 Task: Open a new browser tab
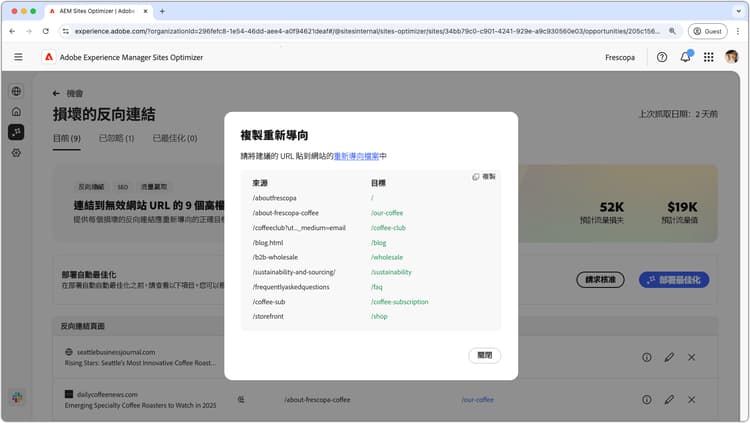162,11
